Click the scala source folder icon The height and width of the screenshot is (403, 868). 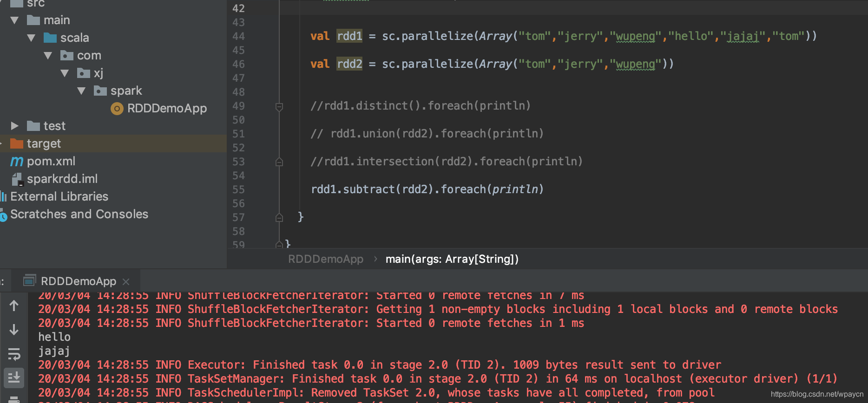click(x=50, y=38)
